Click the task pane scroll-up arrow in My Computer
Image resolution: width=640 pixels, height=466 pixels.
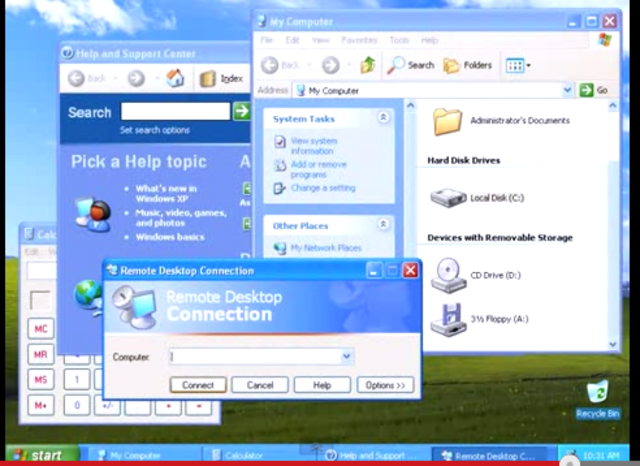point(411,106)
